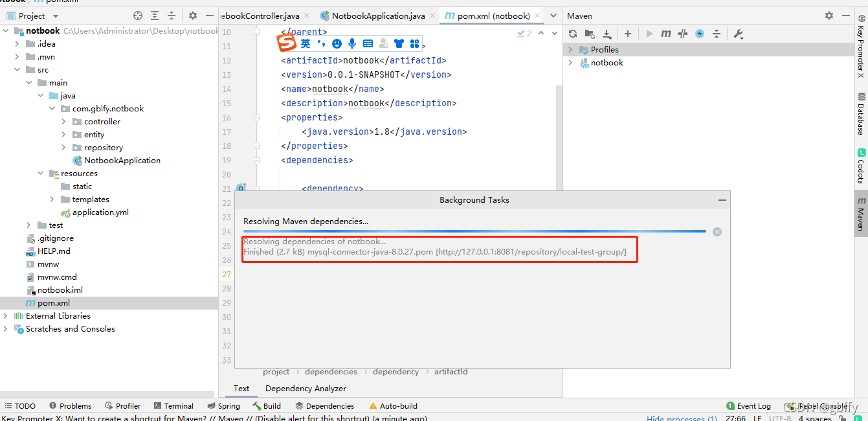Screen dimensions: 868x421
Task: Expand all in Project panel
Action: (x=155, y=16)
